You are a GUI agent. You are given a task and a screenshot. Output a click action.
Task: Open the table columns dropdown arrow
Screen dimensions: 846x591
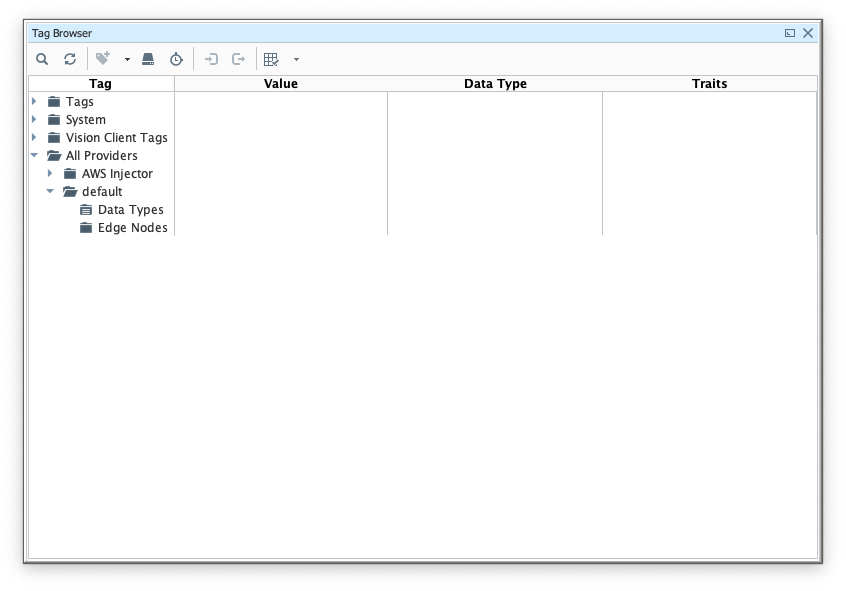296,60
